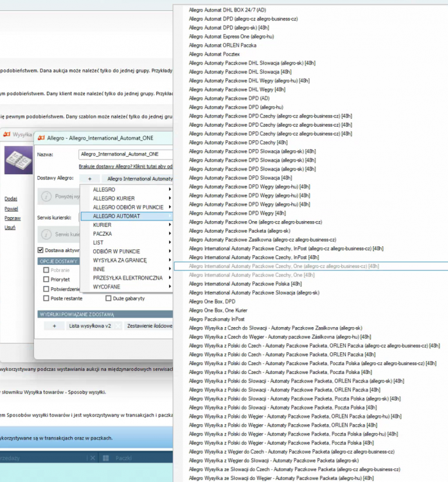Click the info icon beside Powyżej text
This screenshot has height=482, width=448.
[46, 196]
